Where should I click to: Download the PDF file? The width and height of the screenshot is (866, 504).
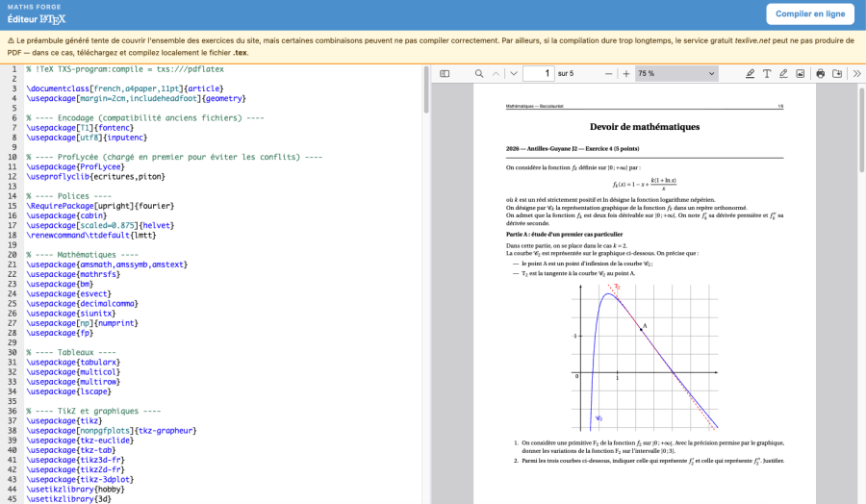pos(837,73)
